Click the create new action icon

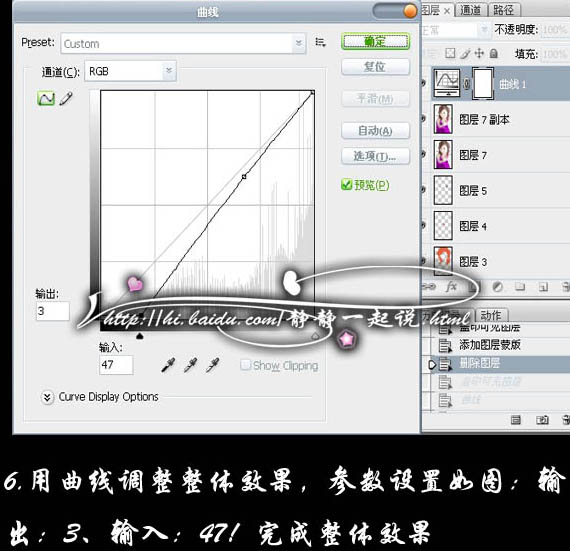[542, 420]
